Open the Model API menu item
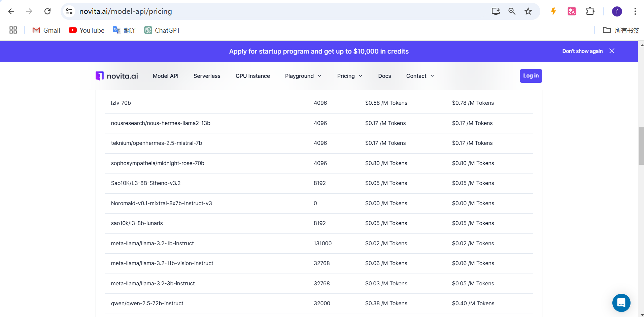644x317 pixels. 166,76
